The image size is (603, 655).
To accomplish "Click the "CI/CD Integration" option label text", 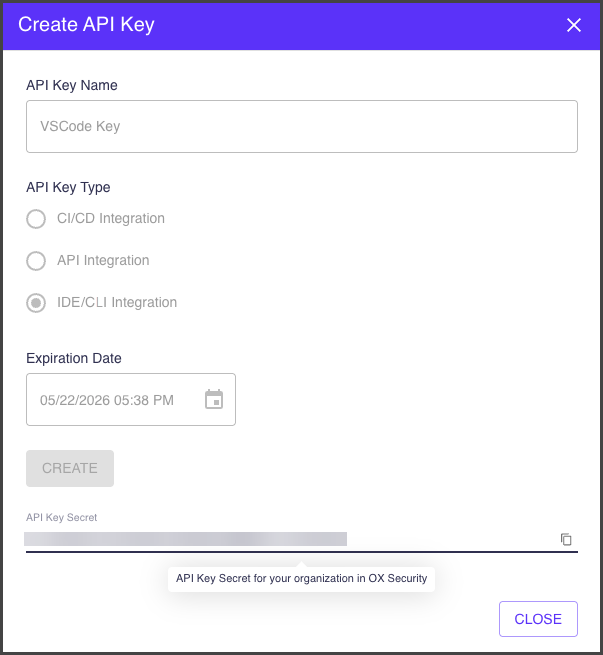I will coord(111,219).
